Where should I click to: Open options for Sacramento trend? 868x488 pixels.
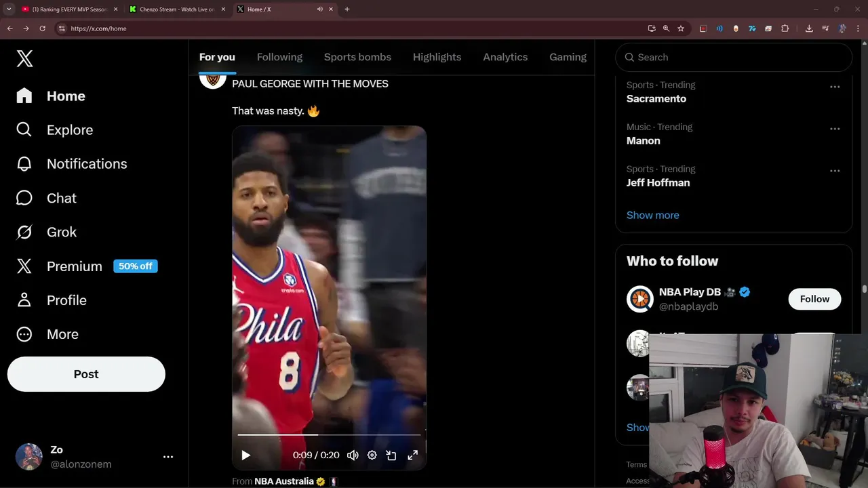coord(835,87)
